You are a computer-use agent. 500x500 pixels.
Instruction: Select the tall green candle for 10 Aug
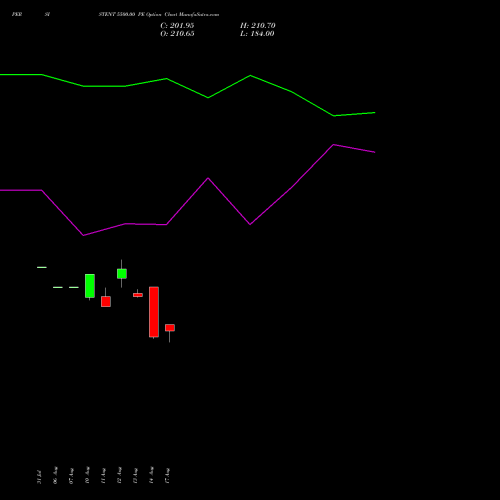(90, 286)
